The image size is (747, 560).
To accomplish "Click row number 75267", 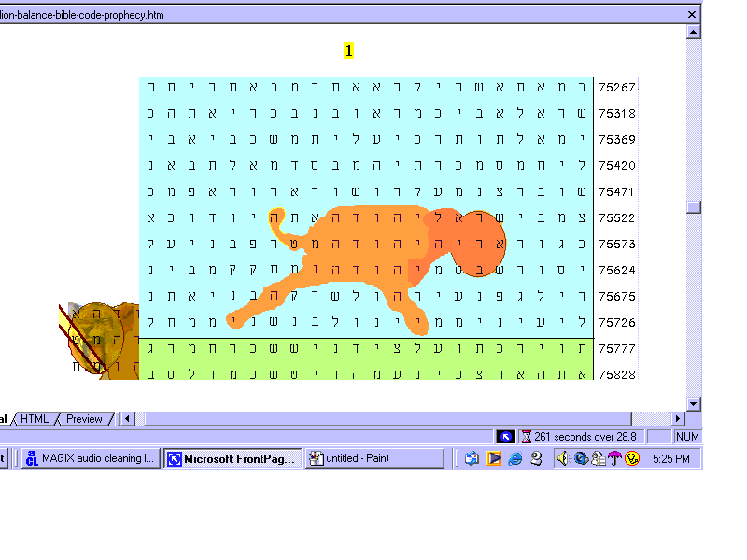I will [617, 88].
